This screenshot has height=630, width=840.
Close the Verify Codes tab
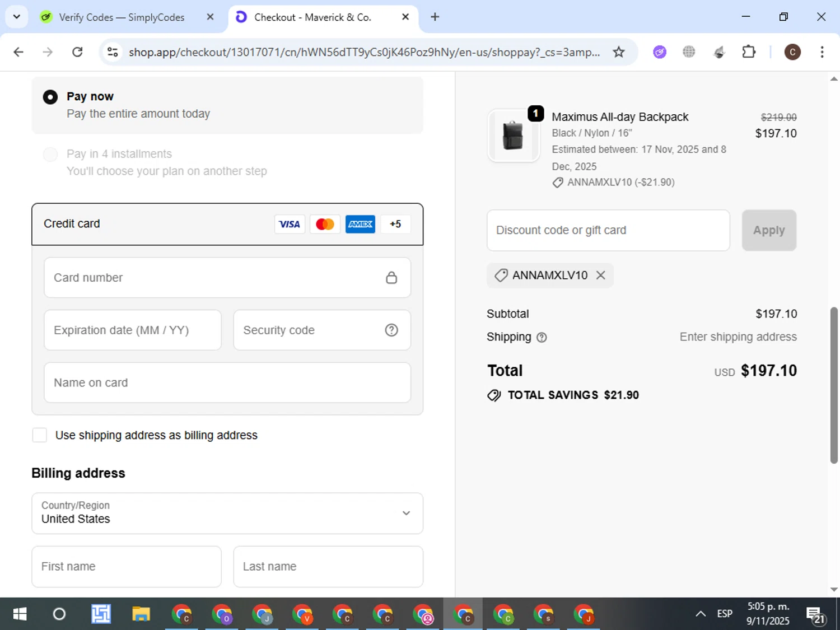(210, 17)
